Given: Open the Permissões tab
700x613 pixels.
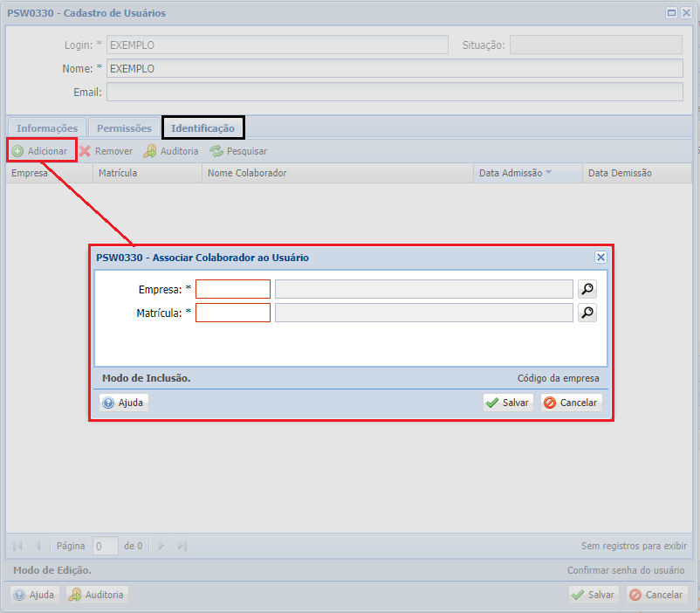Looking at the screenshot, I should pos(124,128).
